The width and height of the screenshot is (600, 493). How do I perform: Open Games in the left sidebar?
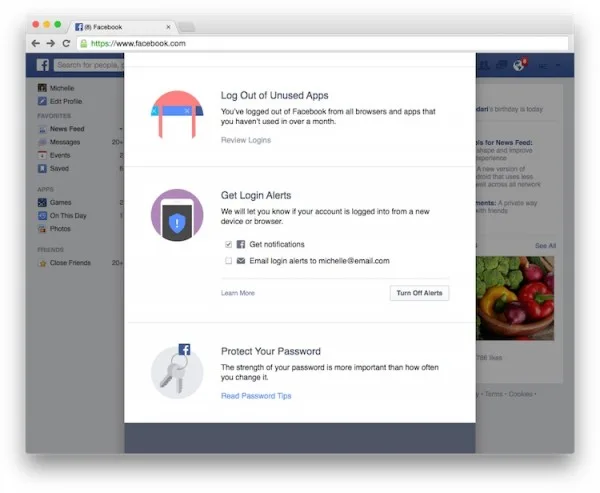pos(60,202)
